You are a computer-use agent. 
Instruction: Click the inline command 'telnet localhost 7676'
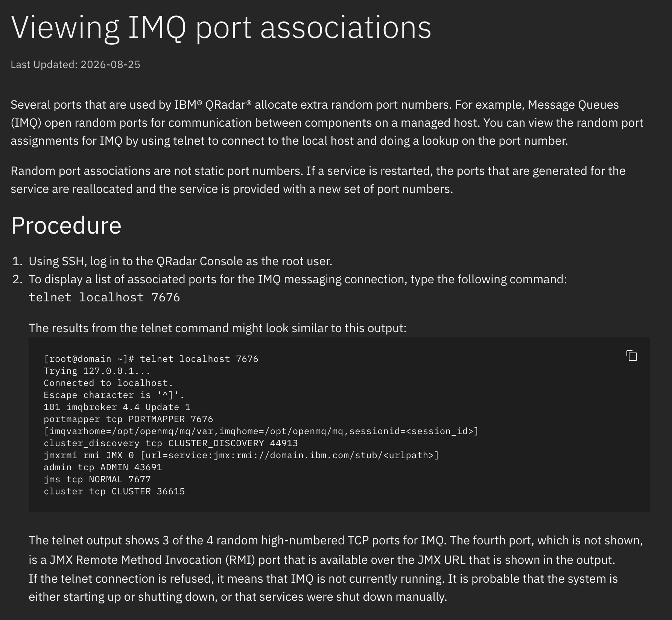pos(104,297)
